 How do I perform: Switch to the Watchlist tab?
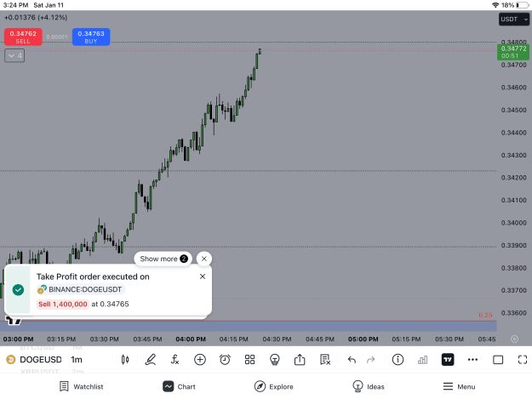[82, 387]
